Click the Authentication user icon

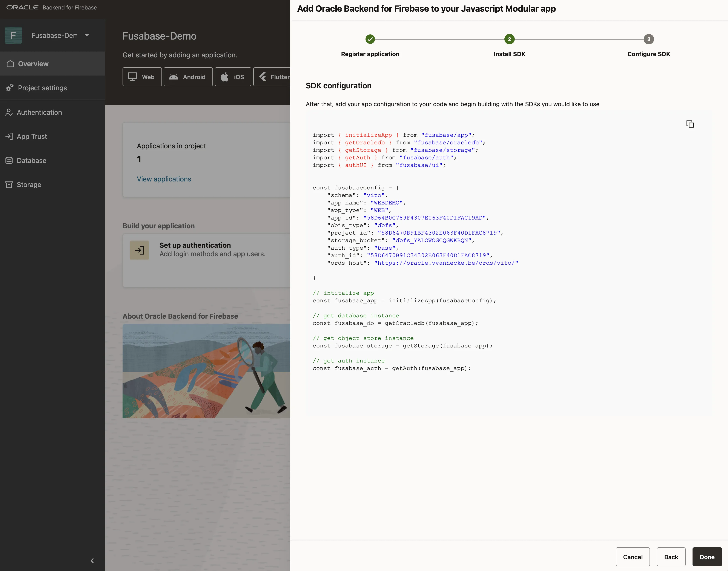coord(9,112)
